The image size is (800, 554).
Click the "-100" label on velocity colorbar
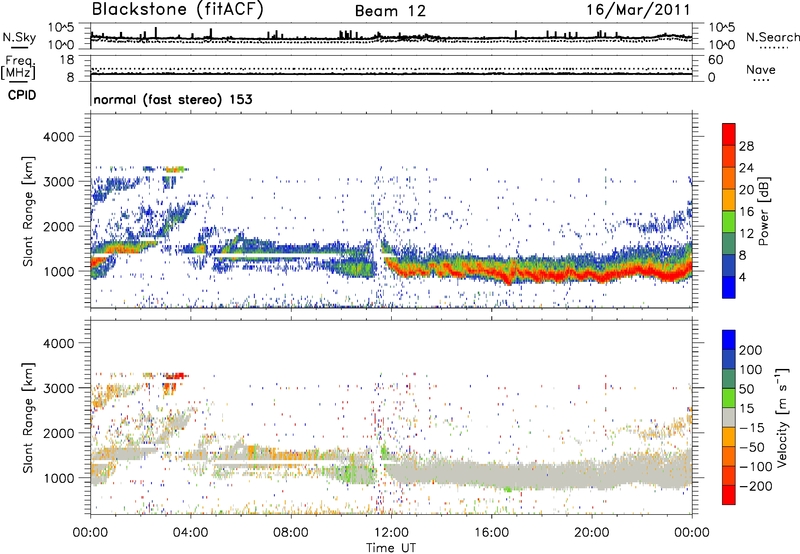[x=755, y=467]
